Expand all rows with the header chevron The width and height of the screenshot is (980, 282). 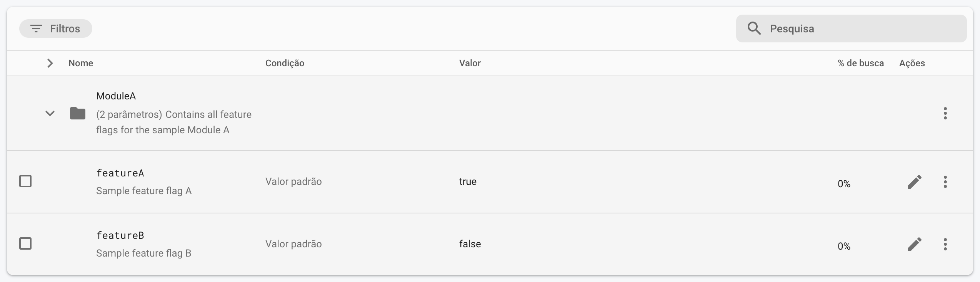tap(50, 63)
